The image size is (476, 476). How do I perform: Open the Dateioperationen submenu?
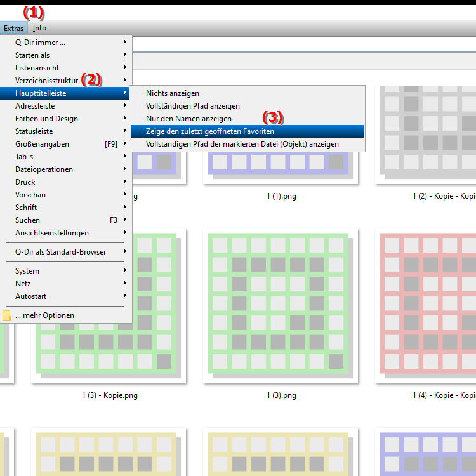tap(66, 169)
